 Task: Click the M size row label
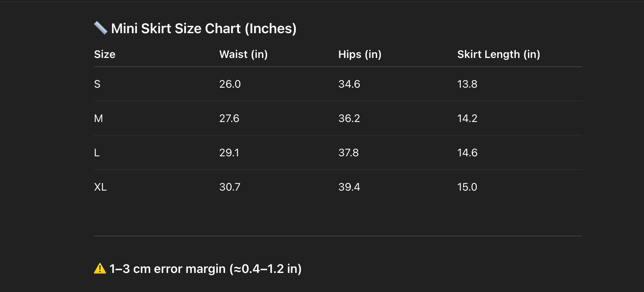coord(98,119)
